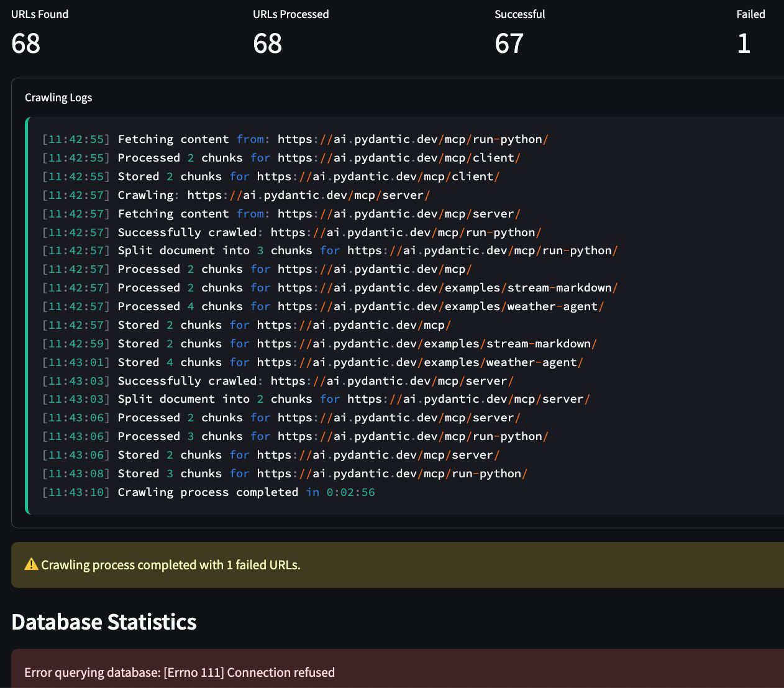This screenshot has height=688, width=784.
Task: Click the URLs Found value 68
Action: point(26,44)
